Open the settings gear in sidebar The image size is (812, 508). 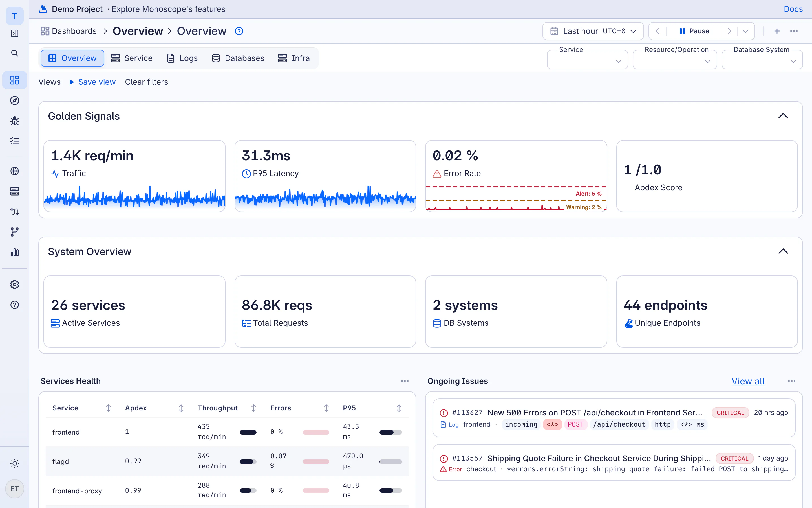(14, 284)
